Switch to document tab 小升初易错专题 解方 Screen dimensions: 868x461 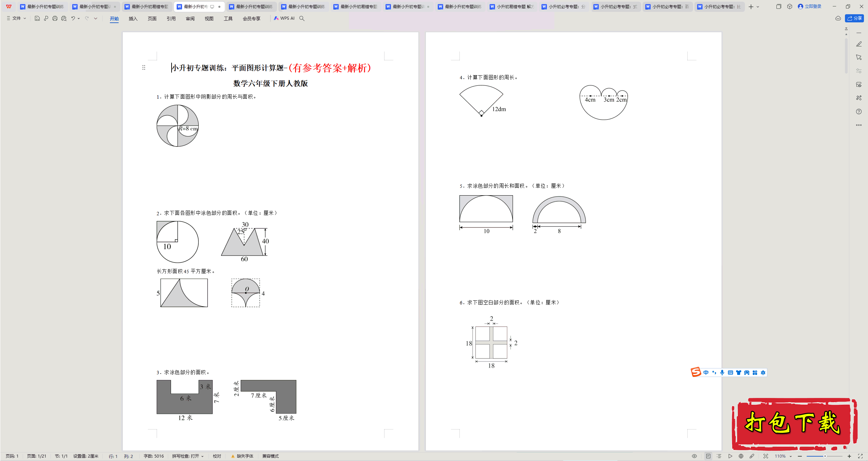pyautogui.click(x=512, y=6)
